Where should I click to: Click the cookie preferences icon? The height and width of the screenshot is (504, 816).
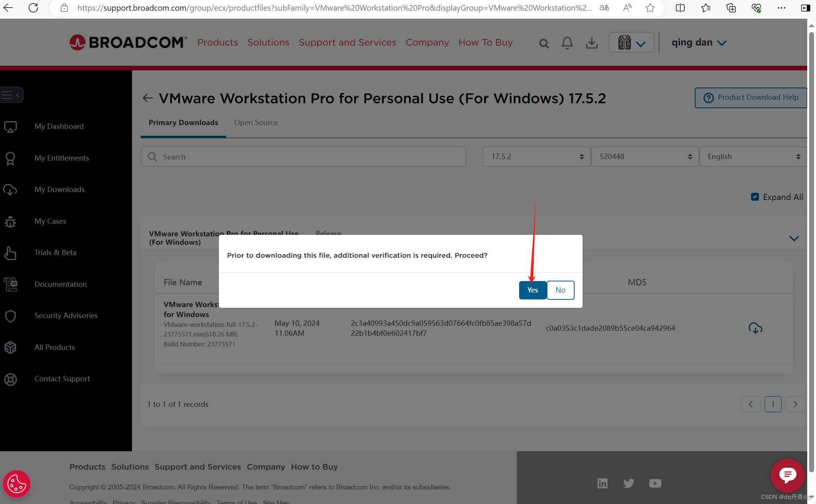click(x=16, y=484)
